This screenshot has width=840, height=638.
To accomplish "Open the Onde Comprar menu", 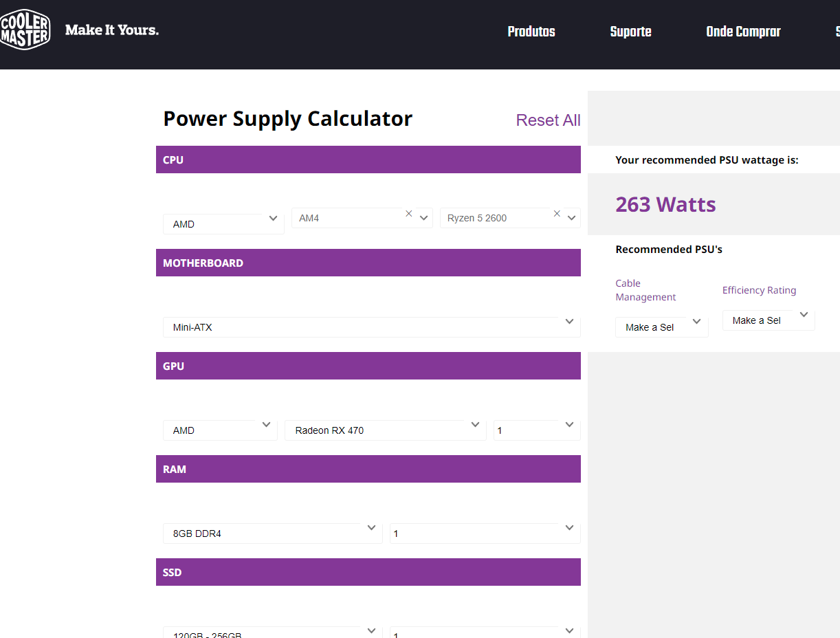I will pos(743,32).
